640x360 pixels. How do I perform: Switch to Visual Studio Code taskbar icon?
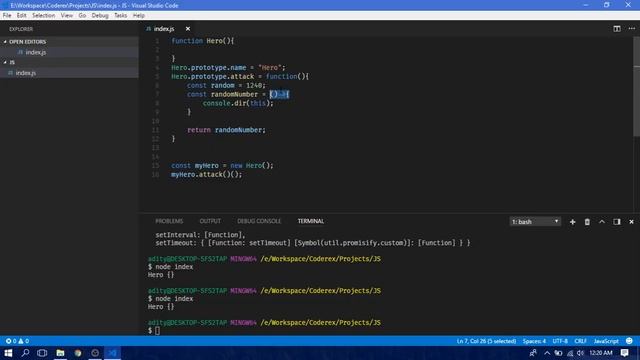(112, 353)
